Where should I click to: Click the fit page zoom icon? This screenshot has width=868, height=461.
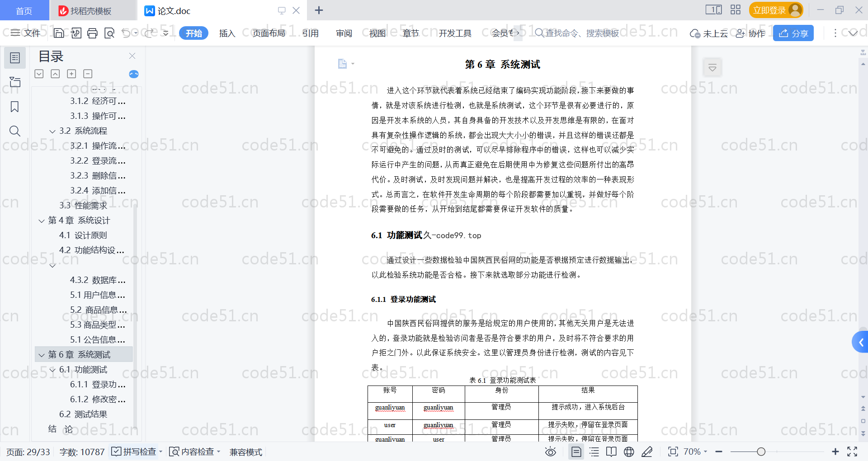(673, 452)
